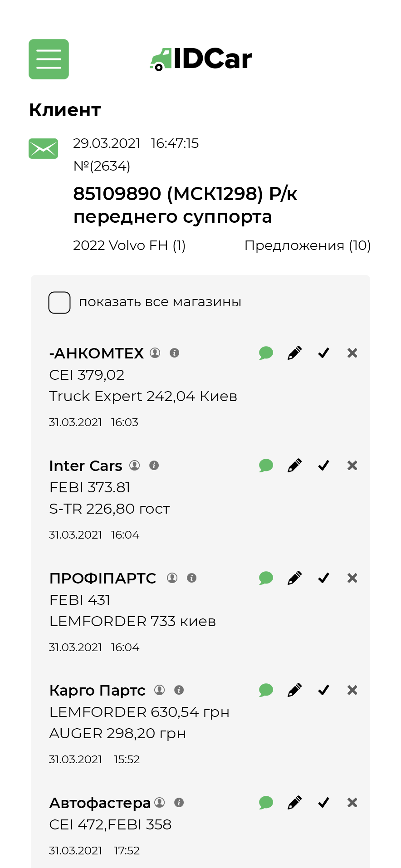Open chat with Карго Партс
Image resolution: width=401 pixels, height=868 pixels.
click(x=266, y=690)
